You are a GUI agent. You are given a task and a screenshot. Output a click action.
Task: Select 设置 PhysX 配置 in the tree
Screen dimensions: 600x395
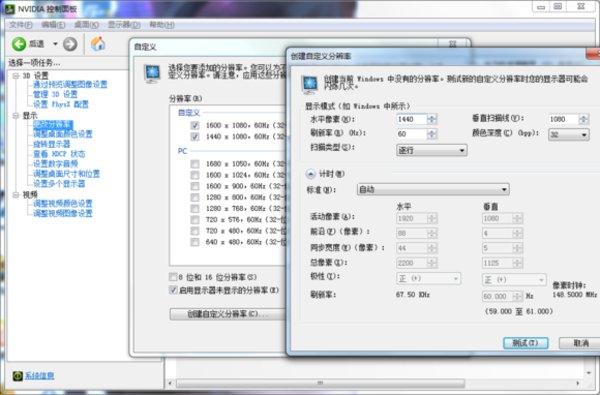pos(60,104)
